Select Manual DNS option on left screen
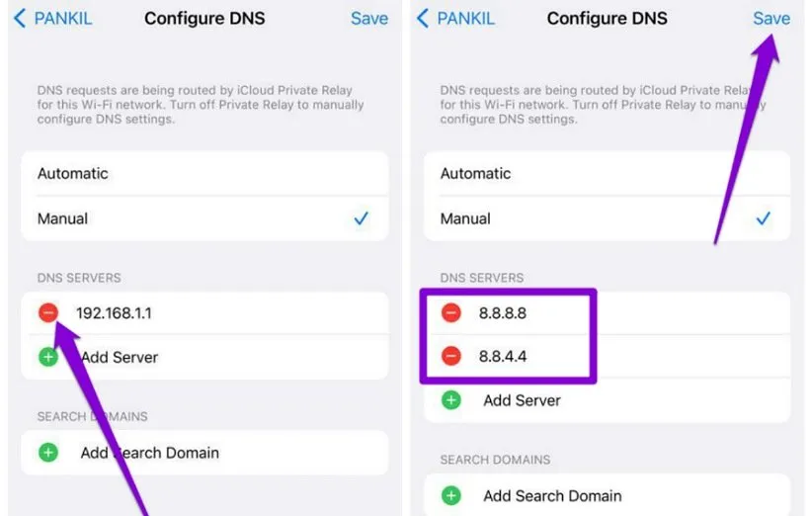This screenshot has height=516, width=812. [x=63, y=218]
